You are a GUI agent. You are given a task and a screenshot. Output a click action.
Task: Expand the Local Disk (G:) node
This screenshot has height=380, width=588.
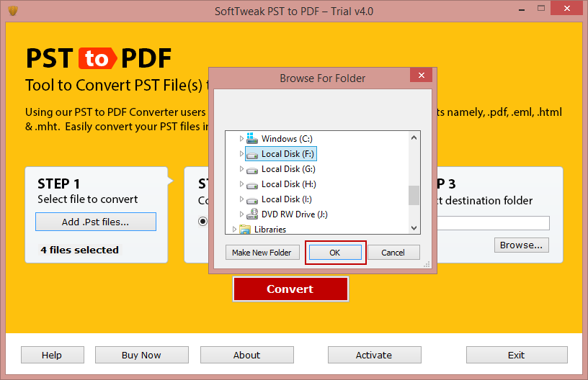pyautogui.click(x=241, y=169)
